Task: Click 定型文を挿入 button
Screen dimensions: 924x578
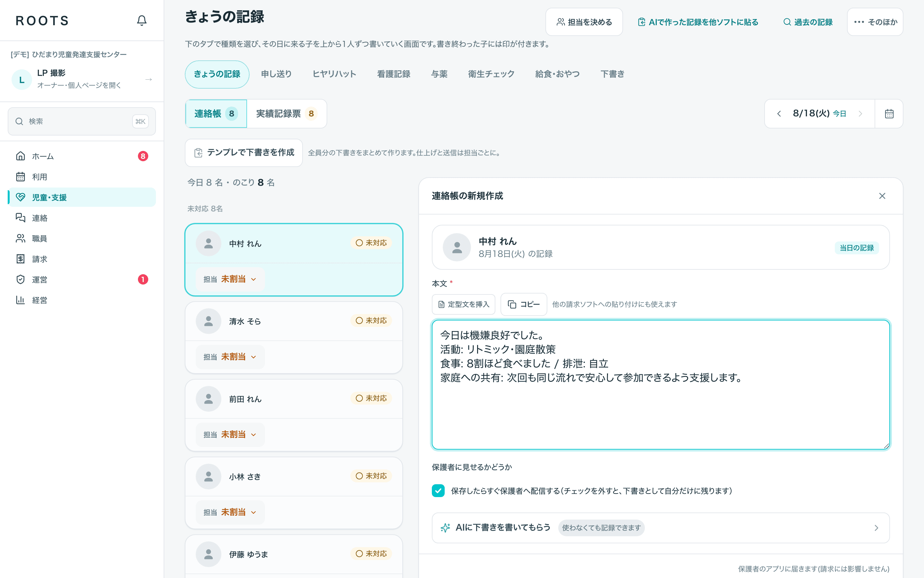Action: pyautogui.click(x=464, y=304)
